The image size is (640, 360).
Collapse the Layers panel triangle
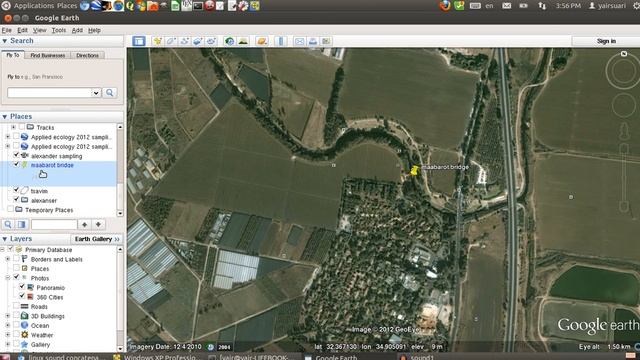(x=4, y=239)
